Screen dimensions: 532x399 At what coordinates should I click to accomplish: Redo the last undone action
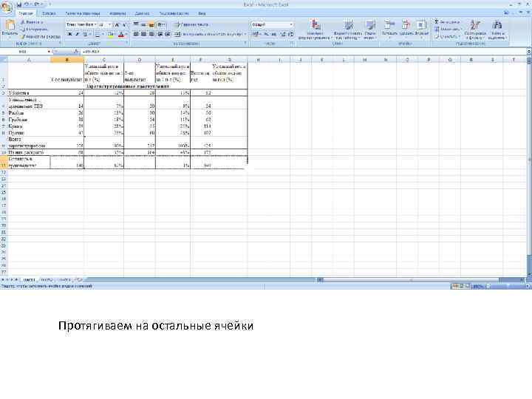click(35, 4)
